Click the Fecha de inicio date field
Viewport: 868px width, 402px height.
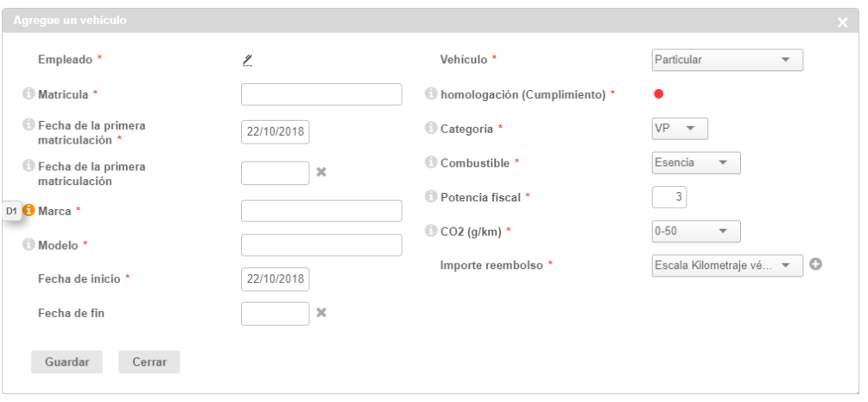pyautogui.click(x=276, y=279)
